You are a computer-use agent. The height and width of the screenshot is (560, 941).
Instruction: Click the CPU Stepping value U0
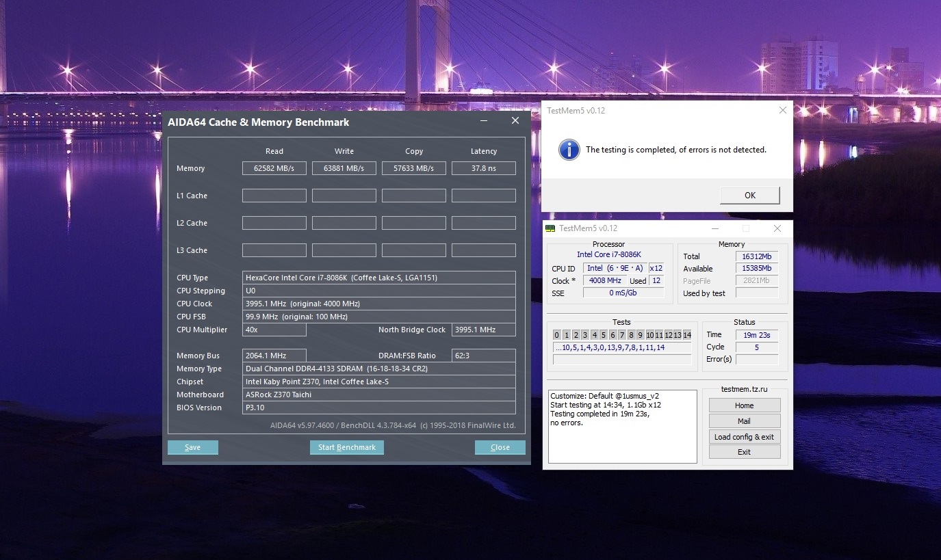pyautogui.click(x=379, y=291)
